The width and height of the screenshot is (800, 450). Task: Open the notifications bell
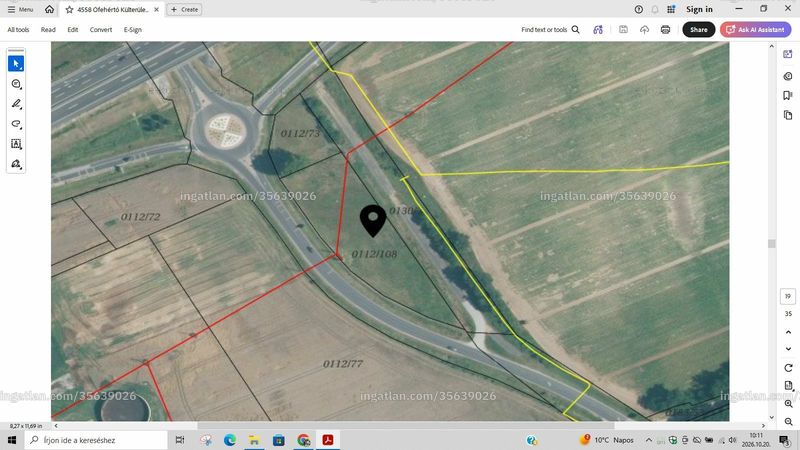click(x=655, y=9)
